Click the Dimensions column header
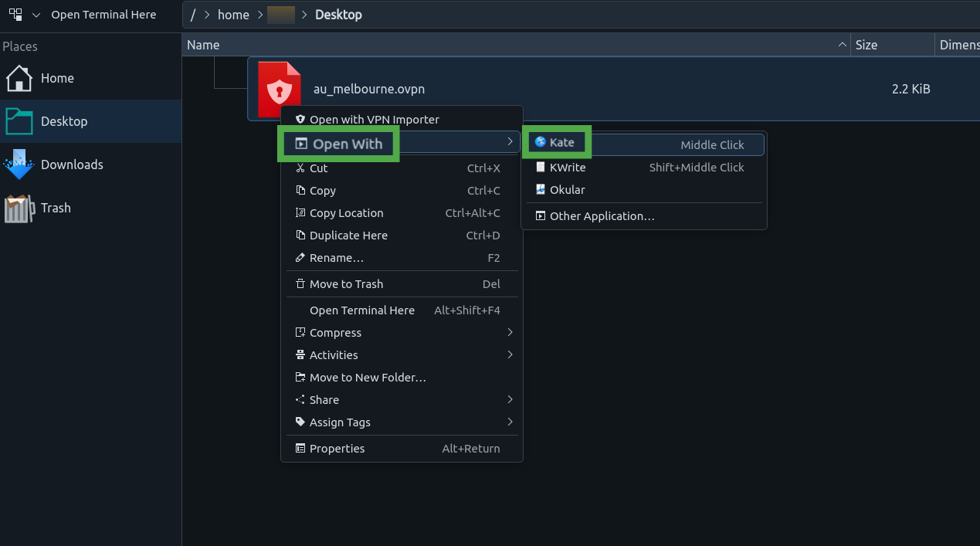The height and width of the screenshot is (546, 980). tap(959, 45)
